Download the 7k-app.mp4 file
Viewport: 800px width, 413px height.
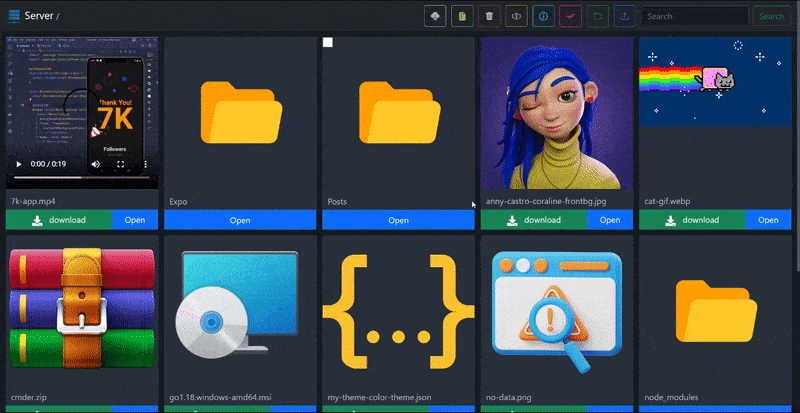tap(59, 220)
